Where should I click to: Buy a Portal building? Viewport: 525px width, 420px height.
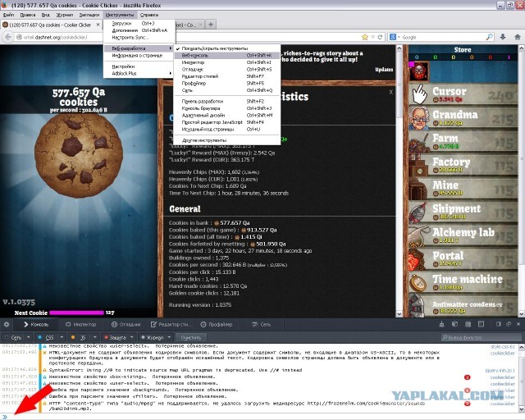(x=463, y=259)
